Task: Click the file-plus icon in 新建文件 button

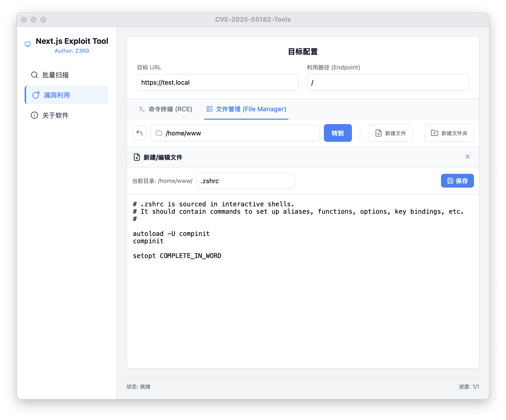Action: 379,133
